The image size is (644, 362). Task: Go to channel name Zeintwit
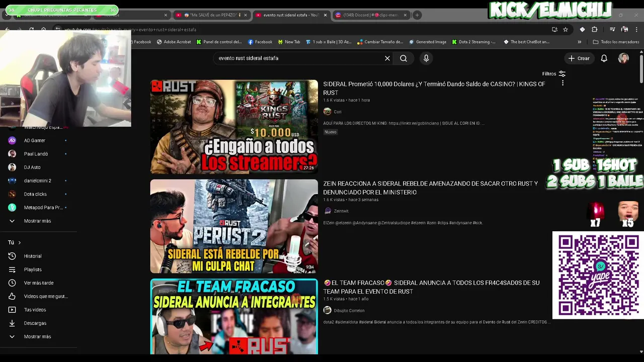[341, 211]
